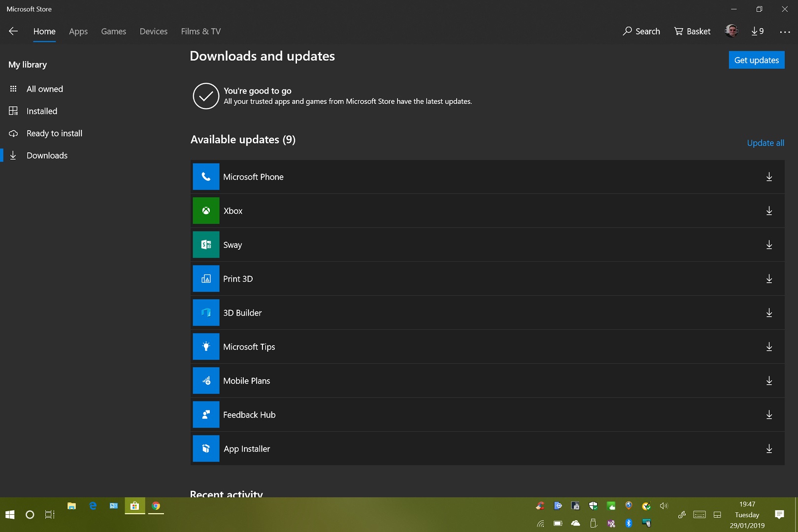Open the OneDrive cloud tray icon
The width and height of the screenshot is (798, 532).
click(x=575, y=523)
